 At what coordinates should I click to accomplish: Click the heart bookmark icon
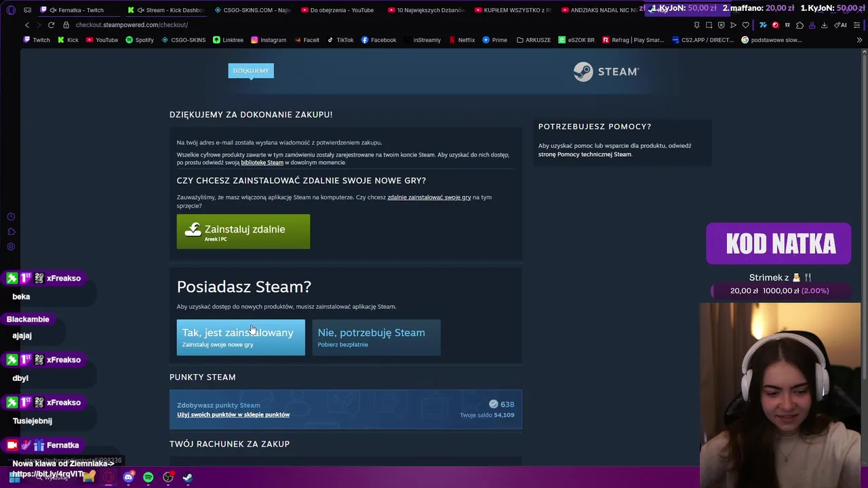745,25
